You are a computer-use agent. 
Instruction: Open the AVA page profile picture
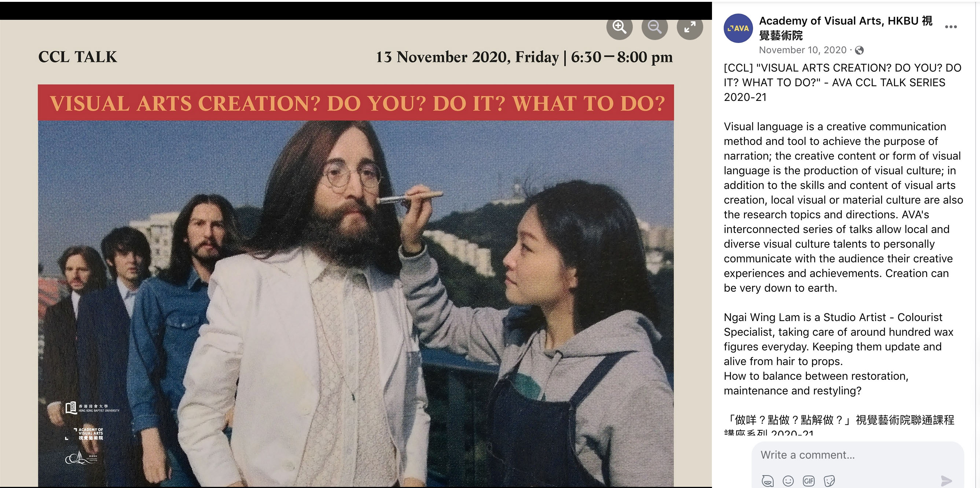coord(738,28)
